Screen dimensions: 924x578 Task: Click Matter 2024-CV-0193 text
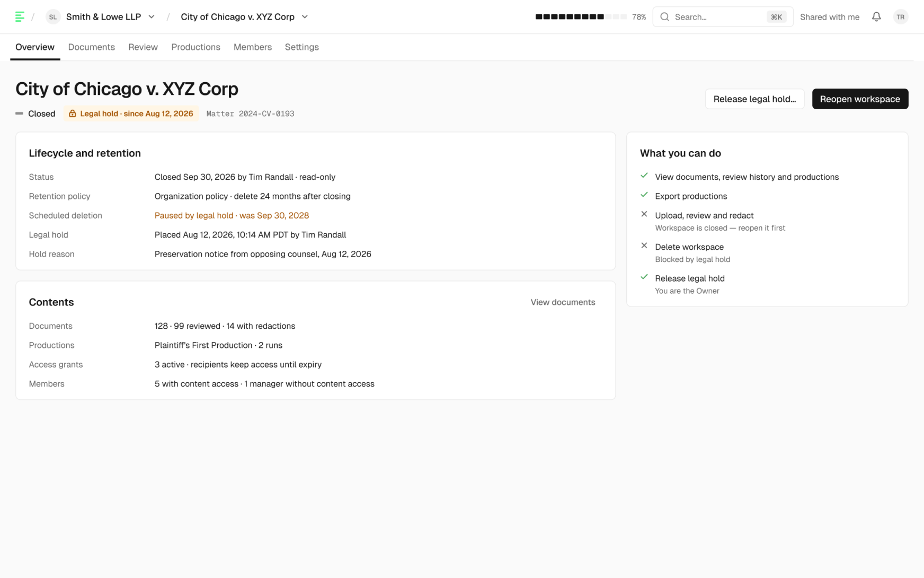coord(250,113)
